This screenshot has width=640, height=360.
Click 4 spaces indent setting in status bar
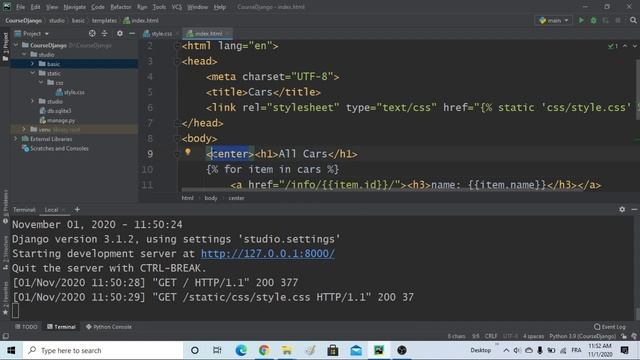(533, 336)
